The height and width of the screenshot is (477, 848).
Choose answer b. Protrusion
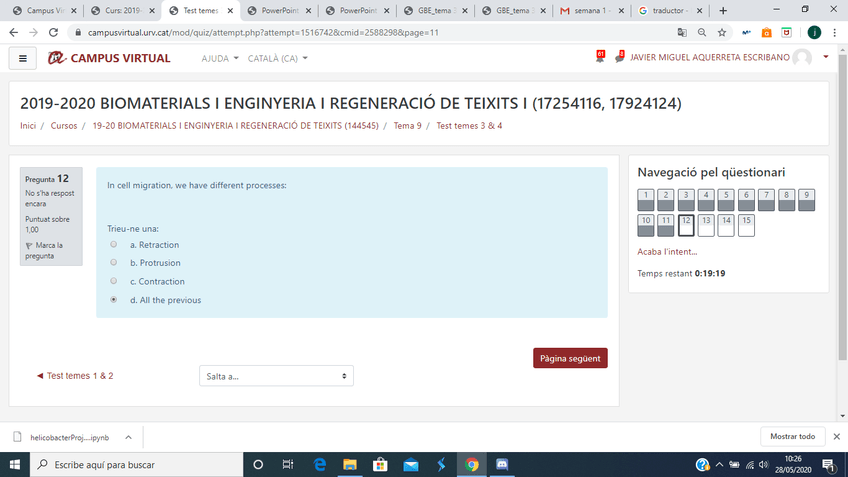coord(114,263)
